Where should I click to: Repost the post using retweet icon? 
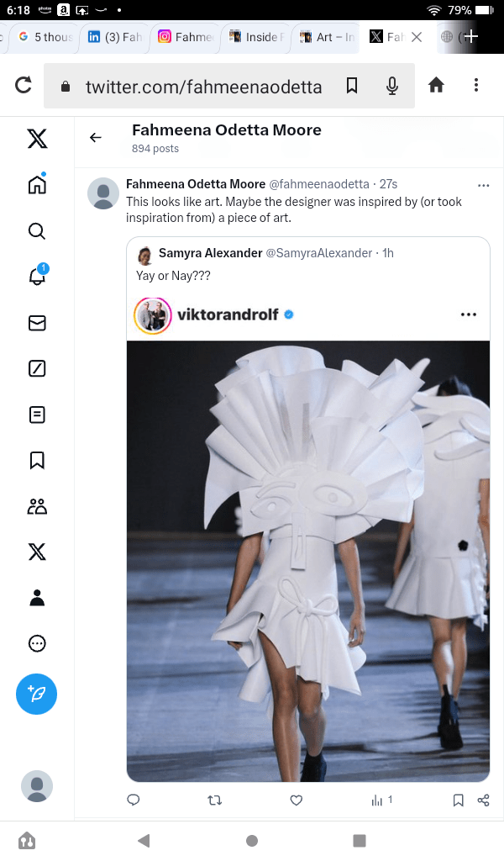pos(214,800)
